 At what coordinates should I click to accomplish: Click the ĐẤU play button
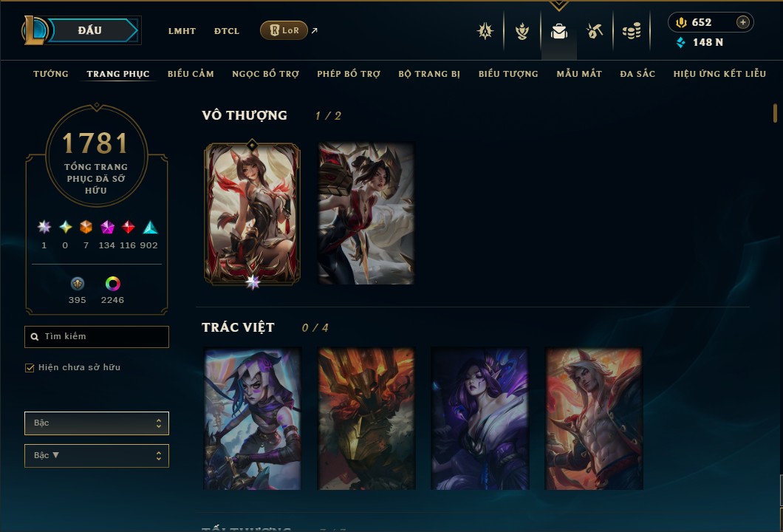(x=92, y=30)
